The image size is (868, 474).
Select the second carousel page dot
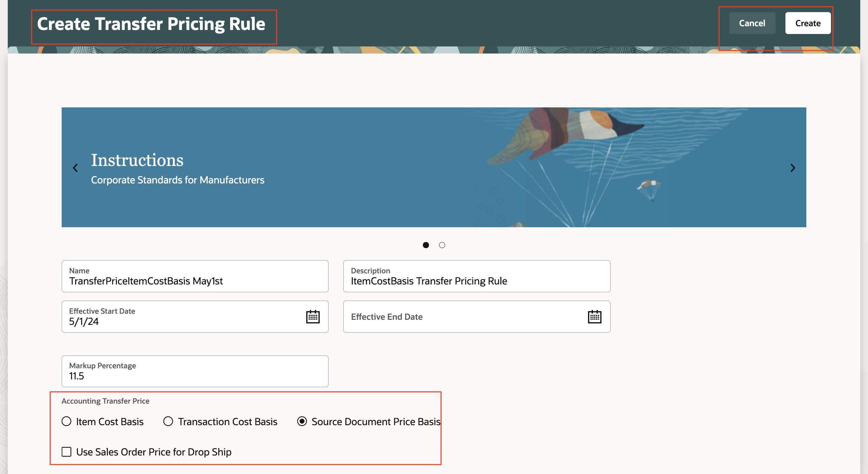point(442,245)
